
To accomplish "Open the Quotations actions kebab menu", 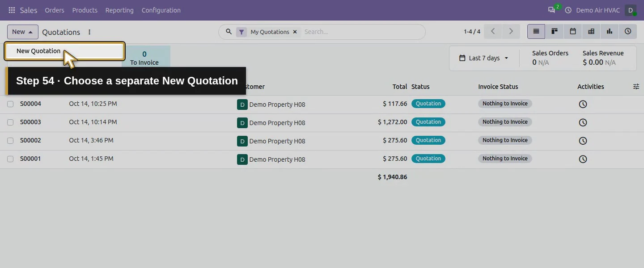I will pos(89,32).
